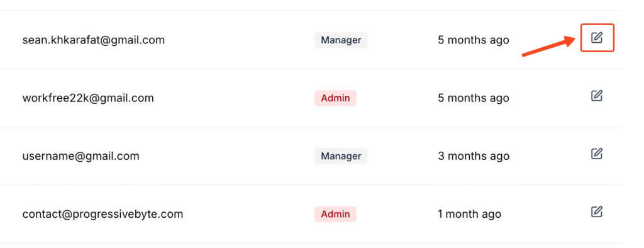Image resolution: width=644 pixels, height=248 pixels.
Task: Click '5 months ago' in sean.khkarafat row
Action: pyautogui.click(x=474, y=40)
